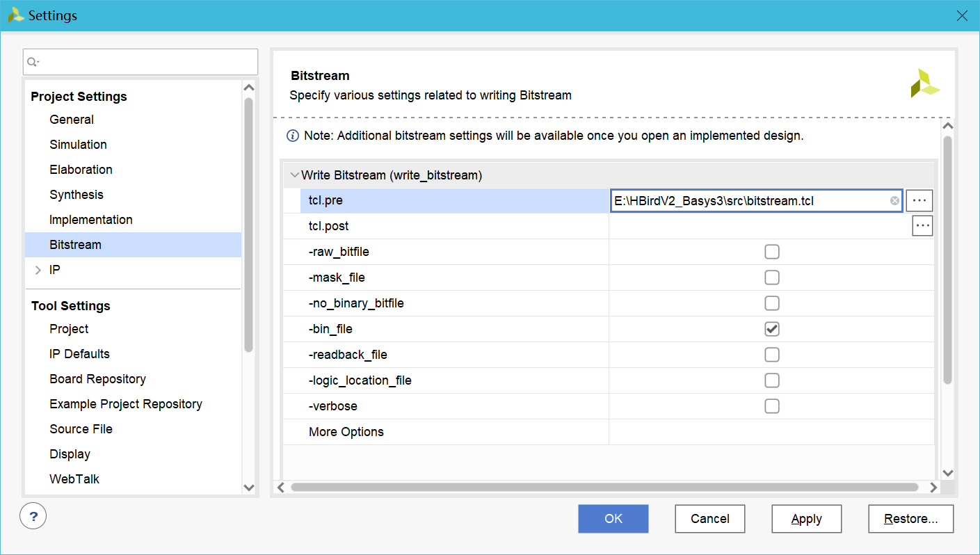Viewport: 980px width, 555px height.
Task: Confirm settings with OK button
Action: [x=613, y=519]
